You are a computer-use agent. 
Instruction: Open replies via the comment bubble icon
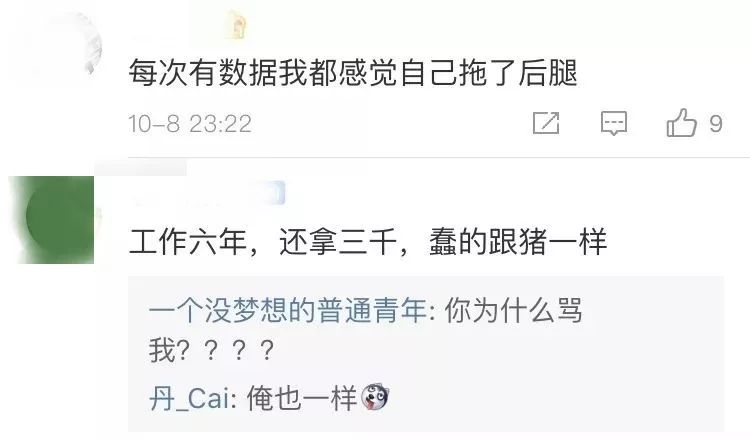pyautogui.click(x=614, y=123)
